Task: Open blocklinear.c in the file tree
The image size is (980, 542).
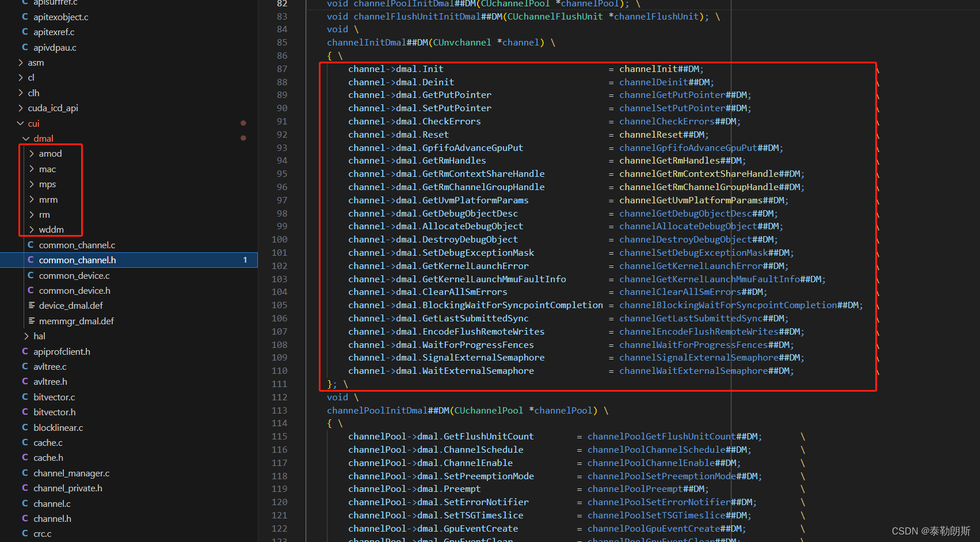Action: tap(58, 427)
